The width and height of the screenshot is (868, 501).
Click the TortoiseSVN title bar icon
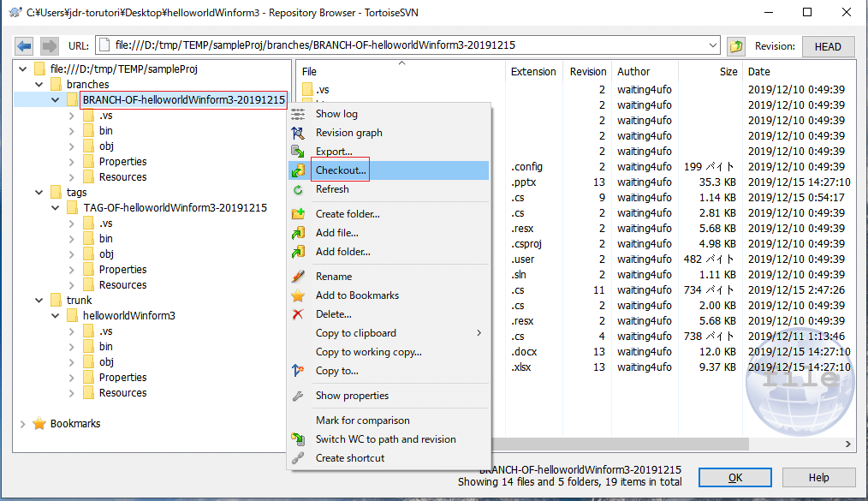click(x=15, y=12)
